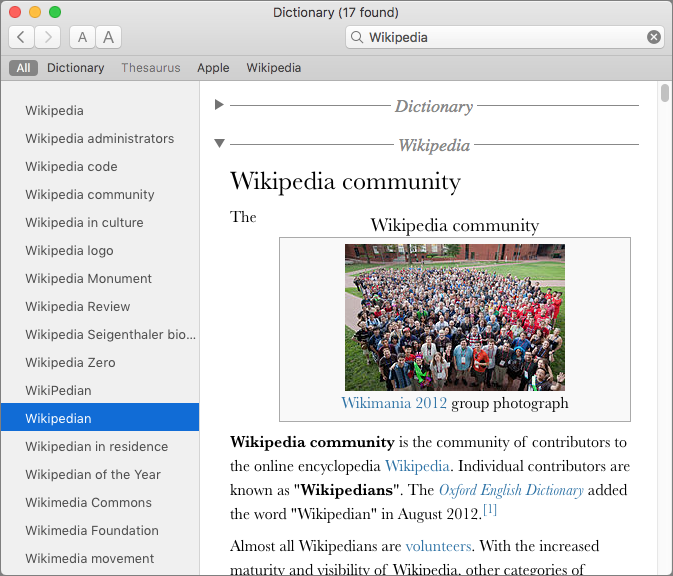Switch to the Dictionary source tab
This screenshot has height=576, width=673.
click(x=76, y=68)
